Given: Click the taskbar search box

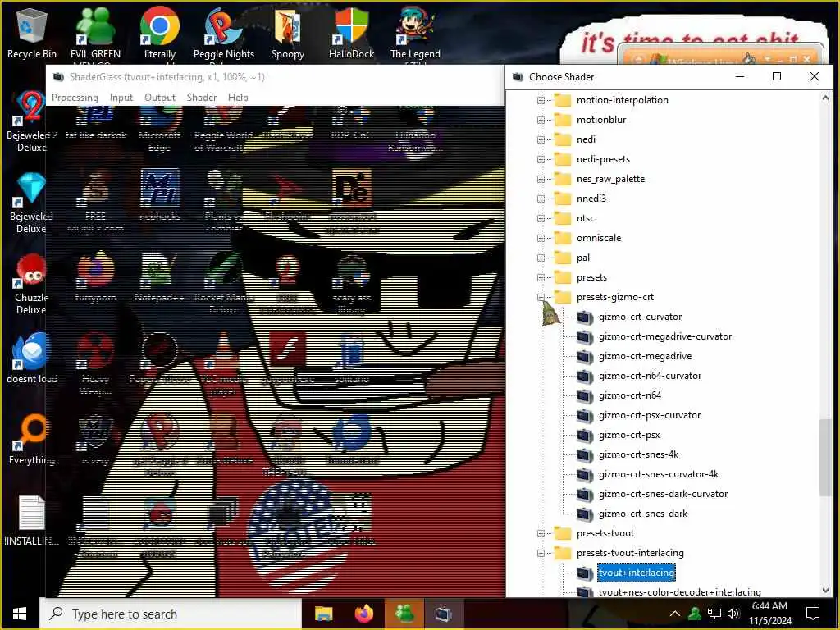Looking at the screenshot, I should click(171, 614).
